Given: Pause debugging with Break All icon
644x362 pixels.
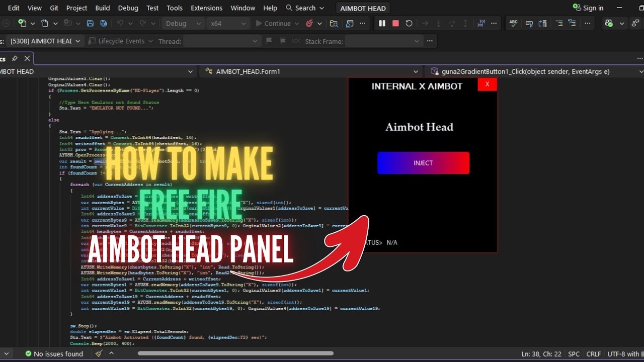Looking at the screenshot, I should point(382,23).
